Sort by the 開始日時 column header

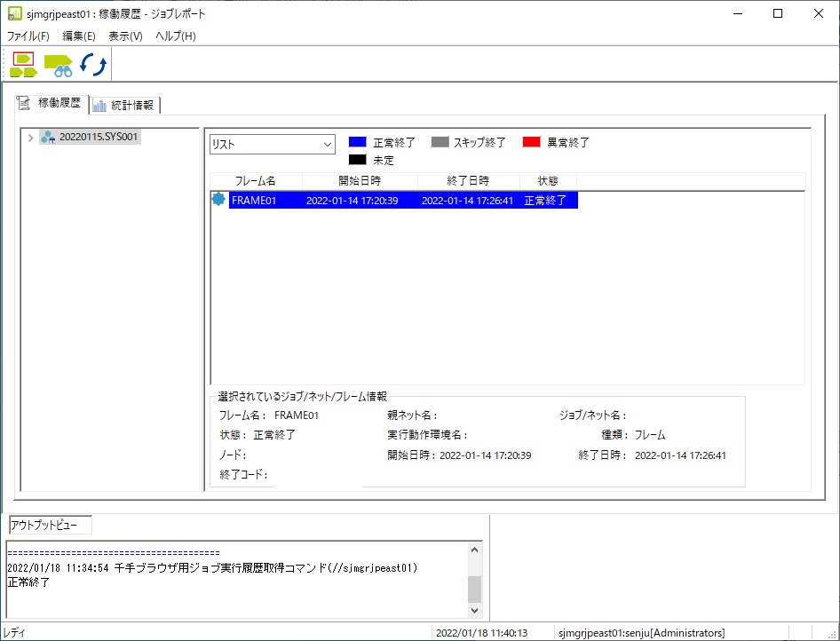point(360,181)
